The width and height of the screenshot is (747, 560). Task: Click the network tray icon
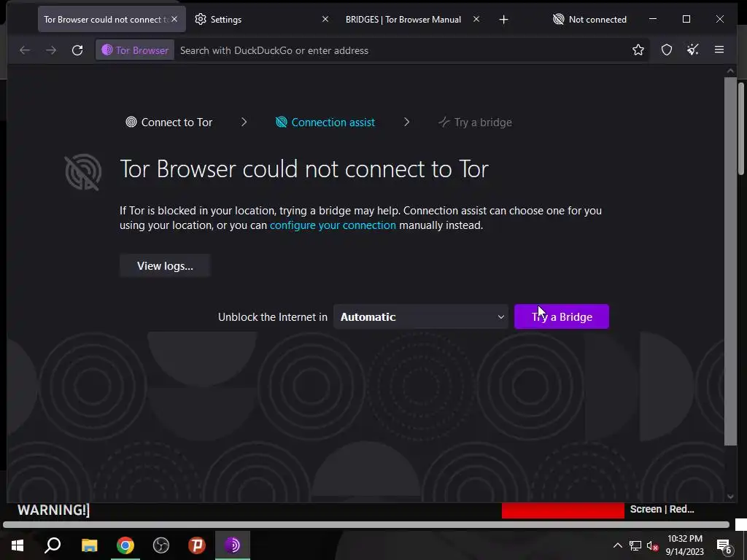[x=635, y=545]
